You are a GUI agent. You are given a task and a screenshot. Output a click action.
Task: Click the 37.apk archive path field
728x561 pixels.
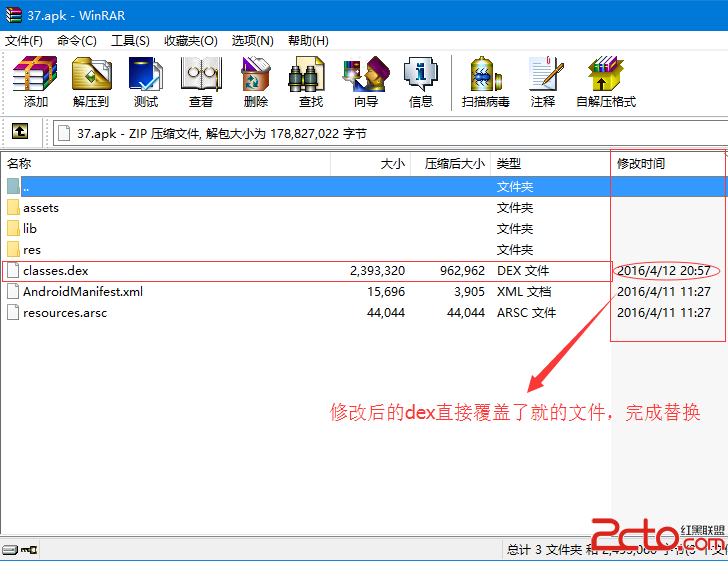[390, 134]
